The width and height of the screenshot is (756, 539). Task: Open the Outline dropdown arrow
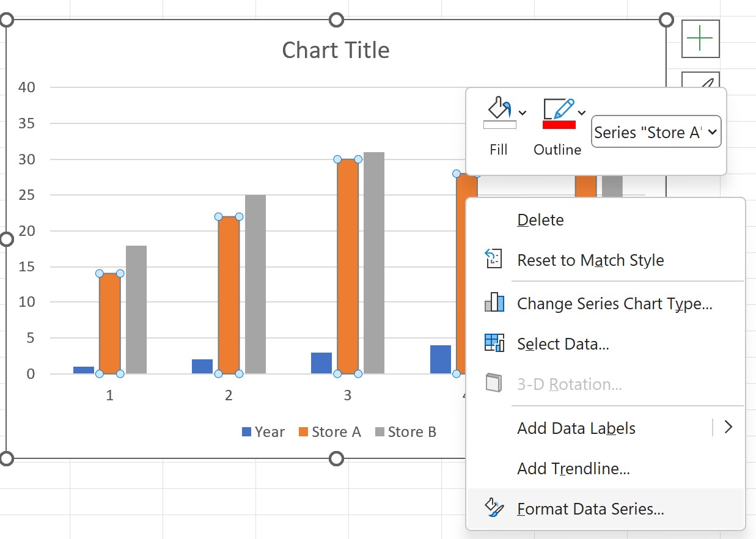pos(581,112)
